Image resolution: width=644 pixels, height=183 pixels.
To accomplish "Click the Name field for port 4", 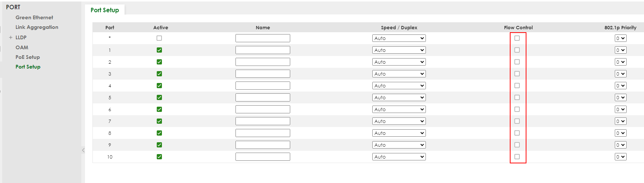I will pyautogui.click(x=262, y=86).
